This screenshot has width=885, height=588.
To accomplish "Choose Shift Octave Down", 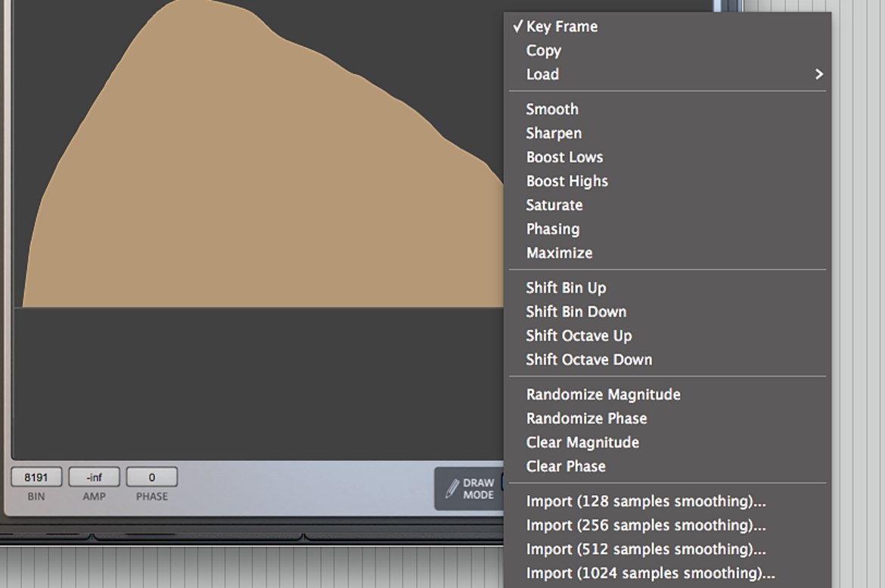I will [667, 360].
